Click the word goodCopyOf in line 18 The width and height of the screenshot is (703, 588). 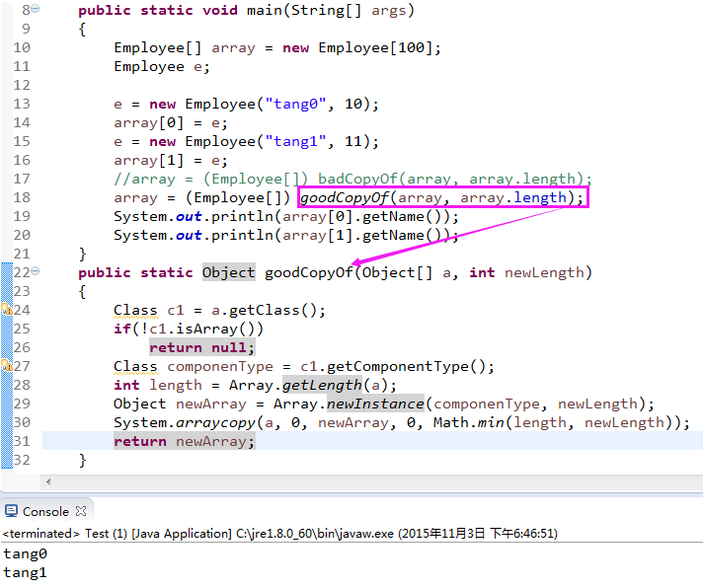click(344, 197)
